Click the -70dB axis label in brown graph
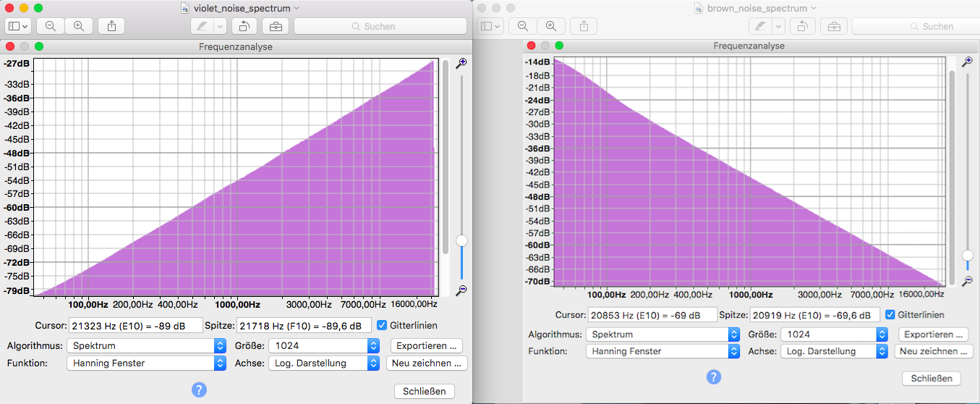Screen dimensions: 980x404 point(537,281)
